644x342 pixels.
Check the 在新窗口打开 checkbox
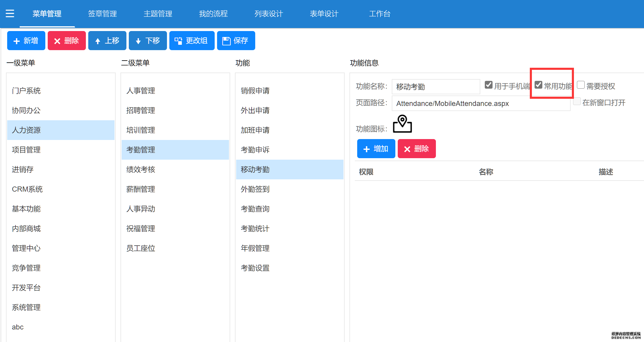pos(577,101)
